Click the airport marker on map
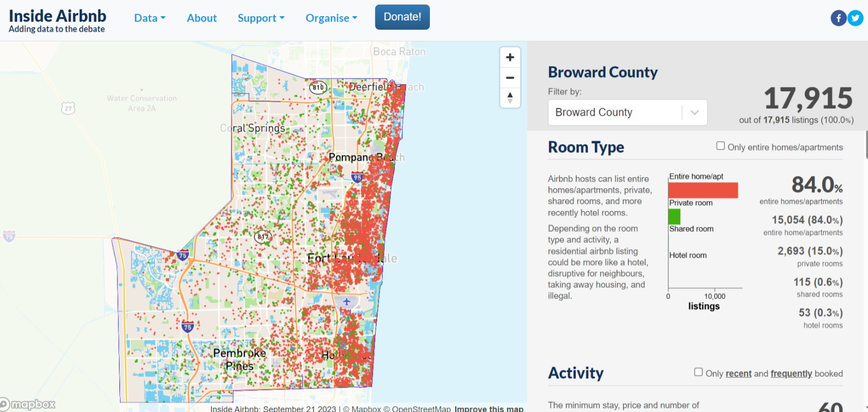Screen dimensions: 868x412 pos(346,302)
